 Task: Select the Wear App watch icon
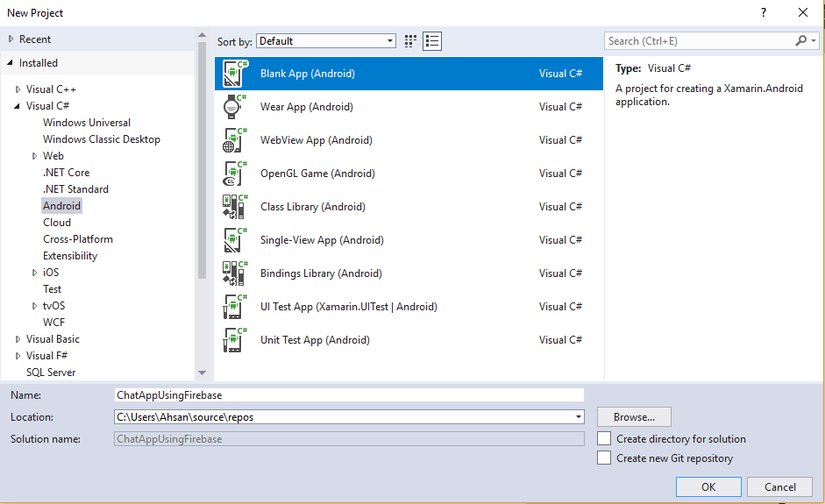(235, 107)
